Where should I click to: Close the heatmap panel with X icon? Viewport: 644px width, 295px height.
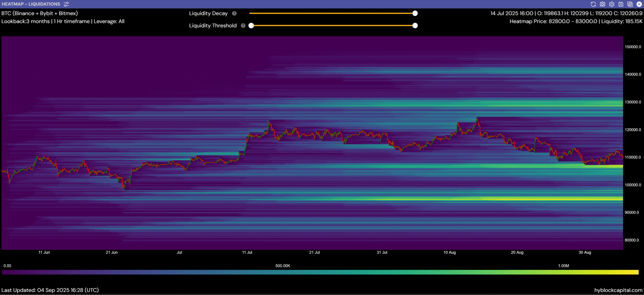click(x=639, y=4)
